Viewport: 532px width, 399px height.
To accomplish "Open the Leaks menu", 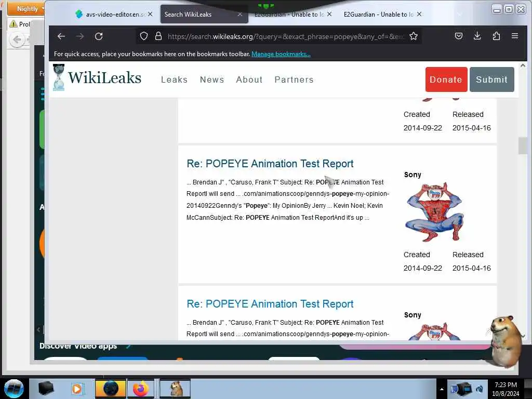I will point(174,79).
